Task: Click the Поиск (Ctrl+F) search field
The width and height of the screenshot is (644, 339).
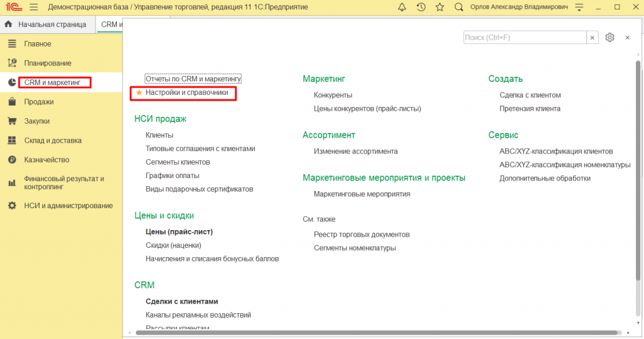Action: 525,38
